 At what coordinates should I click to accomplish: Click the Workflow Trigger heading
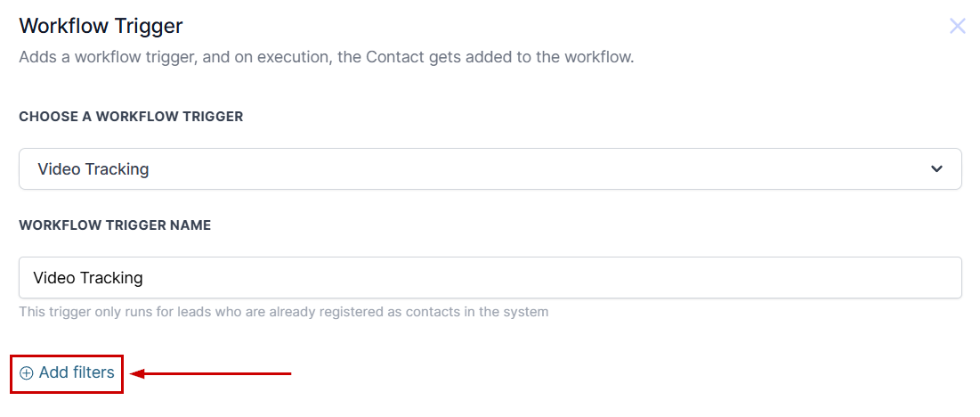(x=101, y=26)
